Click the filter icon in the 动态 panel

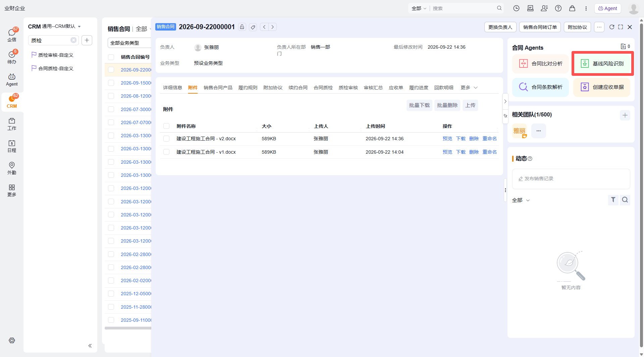613,200
